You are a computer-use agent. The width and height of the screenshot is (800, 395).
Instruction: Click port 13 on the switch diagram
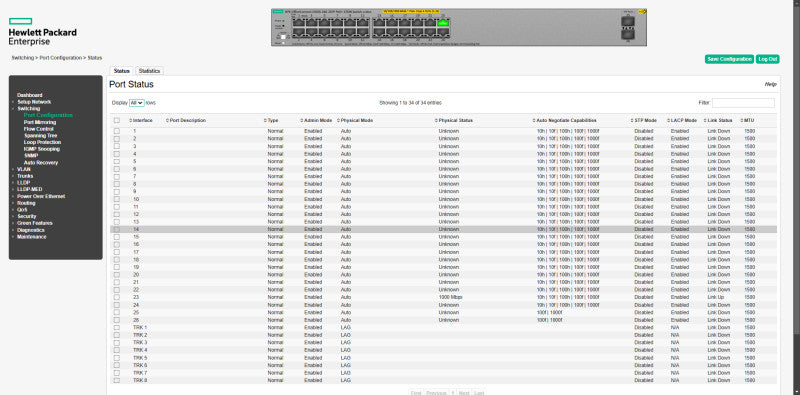379,23
